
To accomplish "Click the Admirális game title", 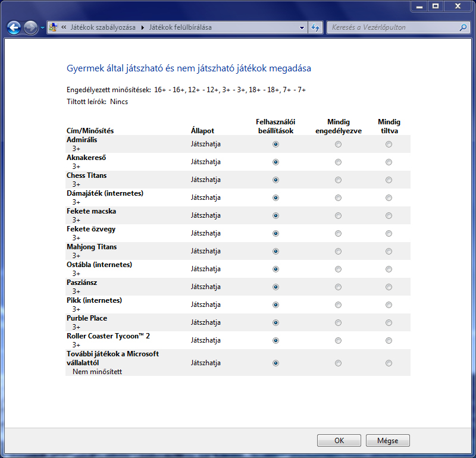I will (82, 140).
